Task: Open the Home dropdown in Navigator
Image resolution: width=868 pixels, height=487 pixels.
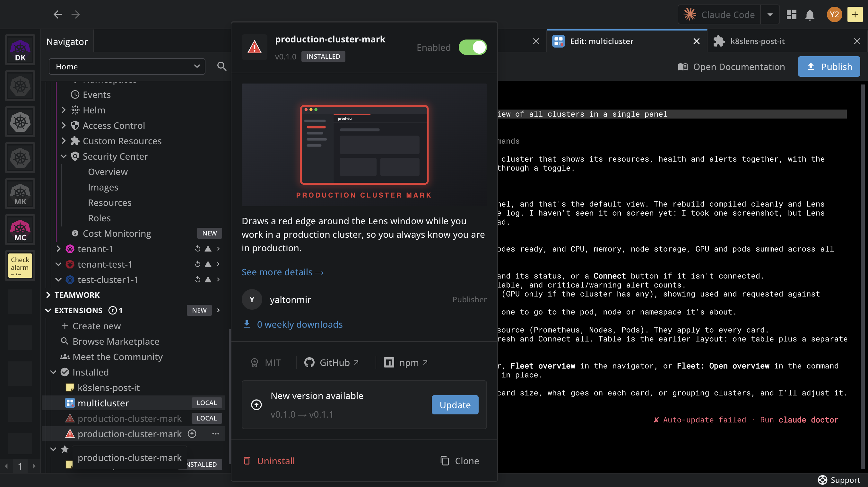Action: (127, 66)
